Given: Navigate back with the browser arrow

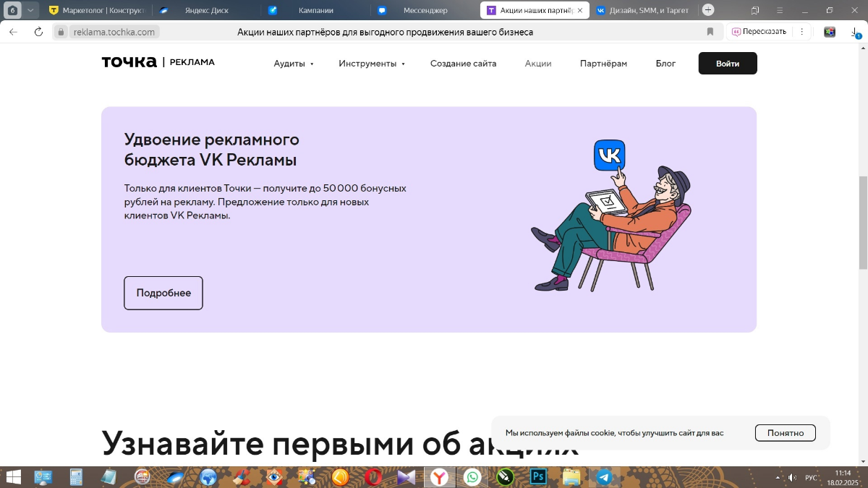Looking at the screenshot, I should point(13,31).
